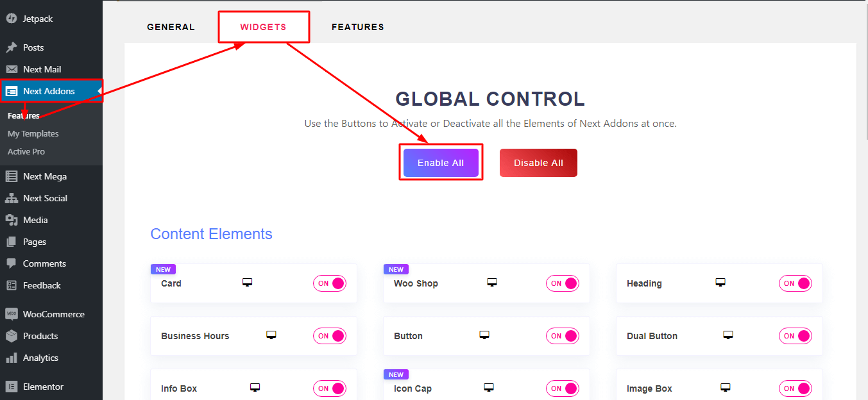Click the desktop monitor icon for Heading
Screen dimensions: 868x400
coord(720,283)
